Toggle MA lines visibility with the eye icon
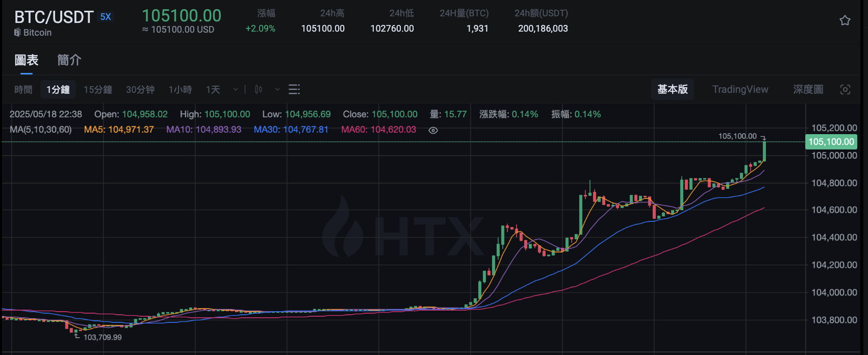 click(x=433, y=130)
